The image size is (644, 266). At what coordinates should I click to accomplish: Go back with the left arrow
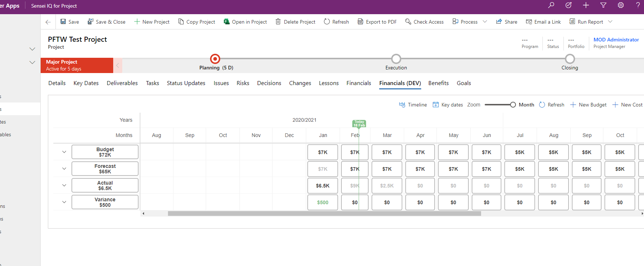click(x=48, y=22)
